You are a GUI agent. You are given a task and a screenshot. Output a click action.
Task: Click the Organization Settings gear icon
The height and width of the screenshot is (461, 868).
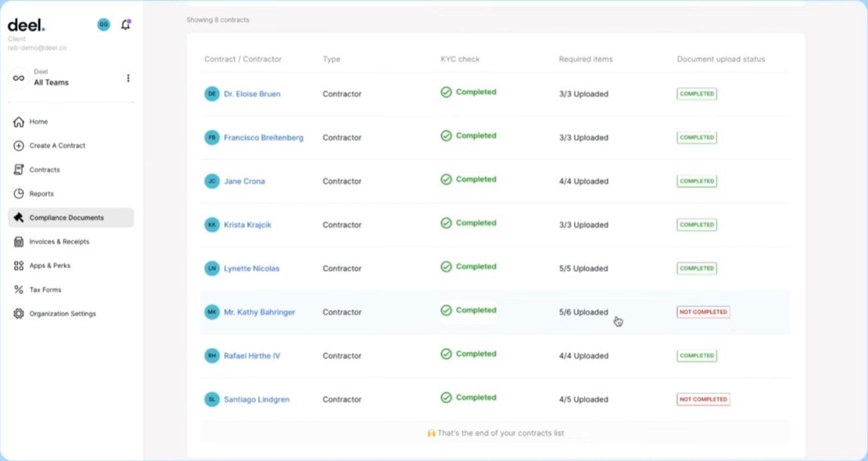tap(19, 314)
